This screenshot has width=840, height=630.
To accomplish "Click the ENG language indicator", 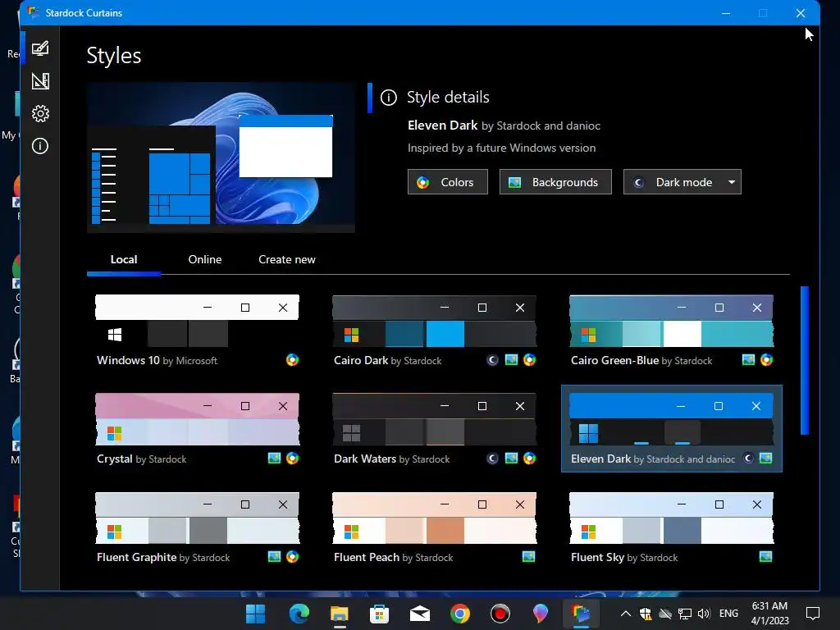I will point(728,614).
